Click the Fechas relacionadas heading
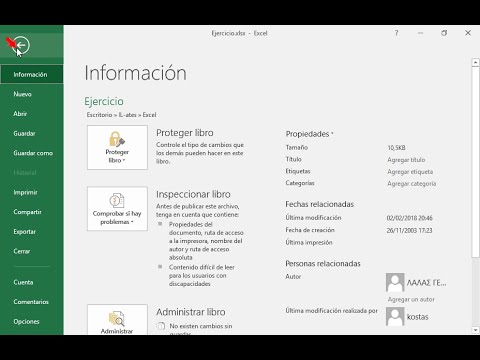The height and width of the screenshot is (360, 480). pos(319,204)
